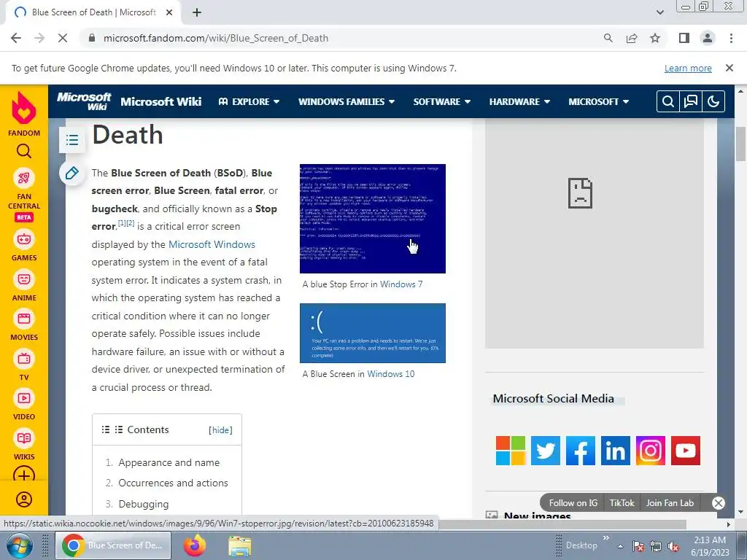
Task: Go to the Debugging section
Action: tap(144, 504)
